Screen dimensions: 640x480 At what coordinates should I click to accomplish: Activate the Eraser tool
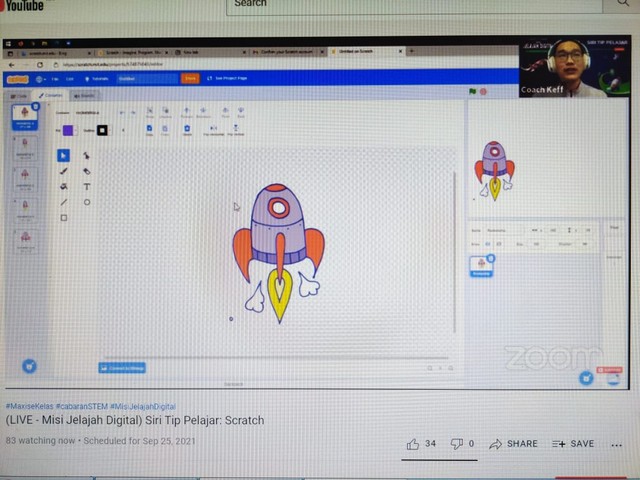point(87,171)
